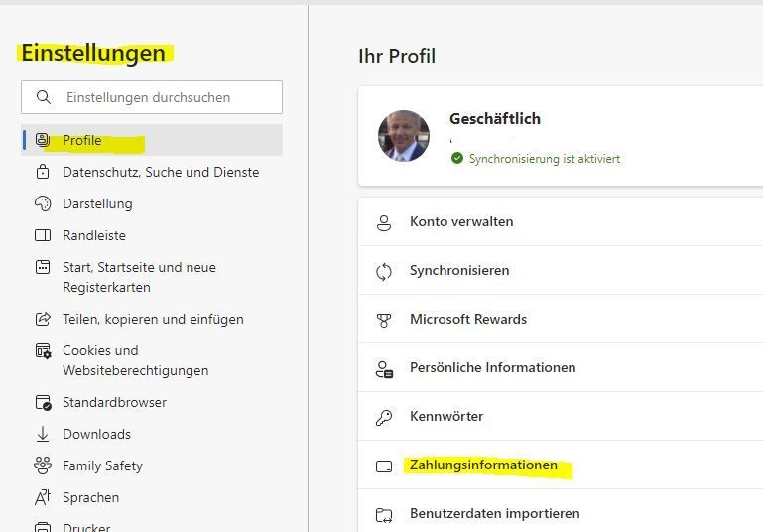The height and width of the screenshot is (532, 763).
Task: Open Teilen, kopieren und einfügen section
Action: [153, 319]
